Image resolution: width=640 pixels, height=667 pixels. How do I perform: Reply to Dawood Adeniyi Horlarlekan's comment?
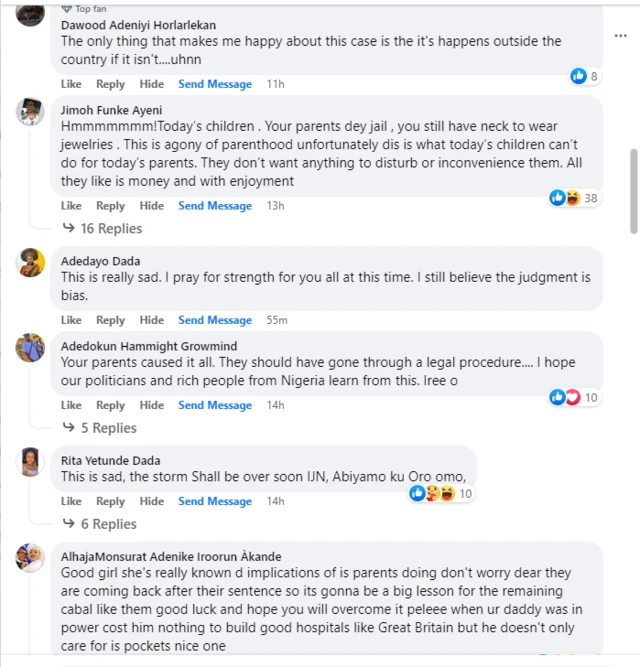pyautogui.click(x=110, y=84)
